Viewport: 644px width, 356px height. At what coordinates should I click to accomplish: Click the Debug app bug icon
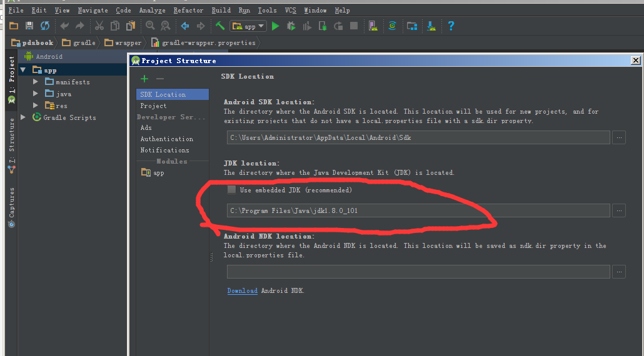click(x=291, y=26)
